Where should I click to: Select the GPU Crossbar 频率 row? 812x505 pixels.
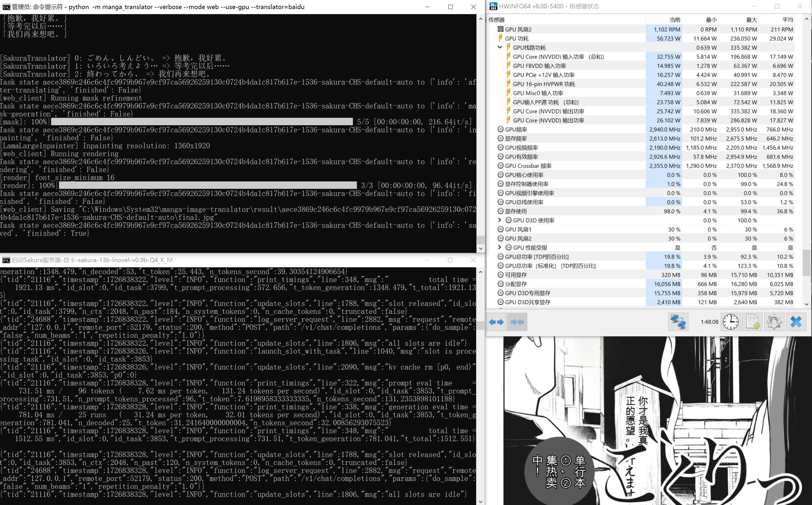pos(640,166)
